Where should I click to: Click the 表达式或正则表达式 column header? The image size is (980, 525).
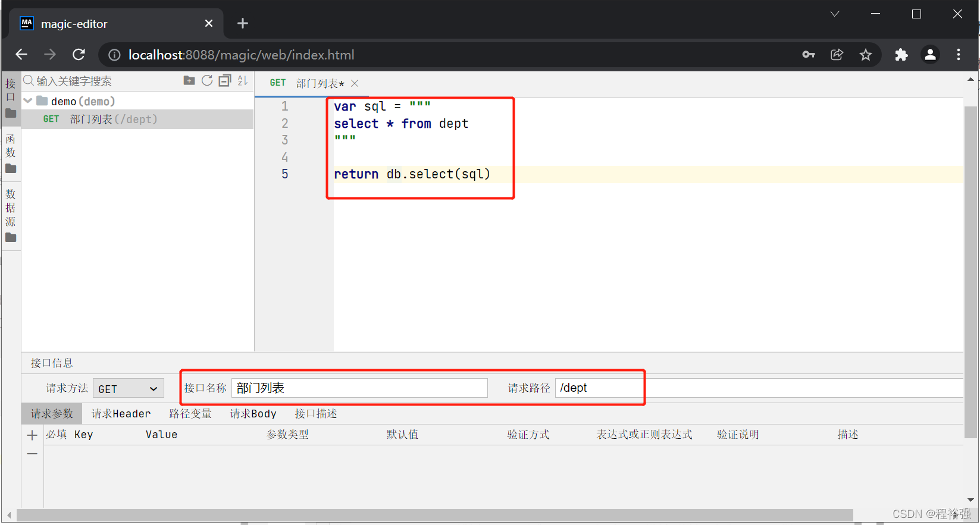644,435
